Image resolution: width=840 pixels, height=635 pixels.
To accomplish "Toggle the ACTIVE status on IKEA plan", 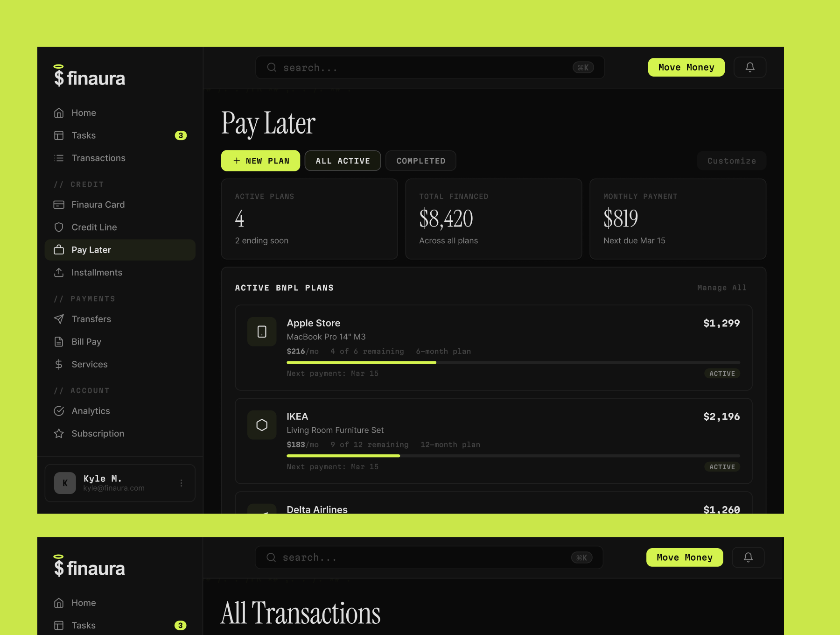I will coord(722,466).
